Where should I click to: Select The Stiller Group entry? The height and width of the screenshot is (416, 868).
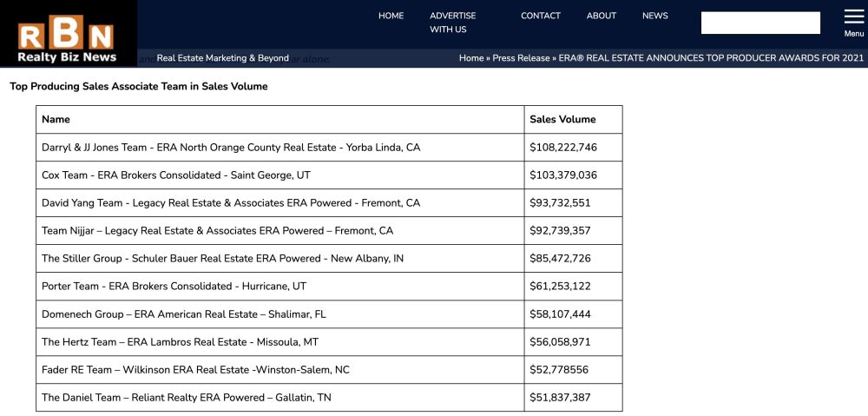coord(222,259)
